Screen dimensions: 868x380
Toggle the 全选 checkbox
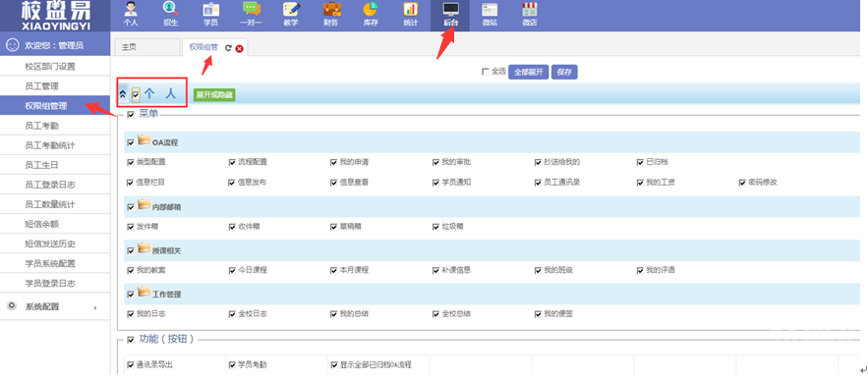pyautogui.click(x=486, y=72)
